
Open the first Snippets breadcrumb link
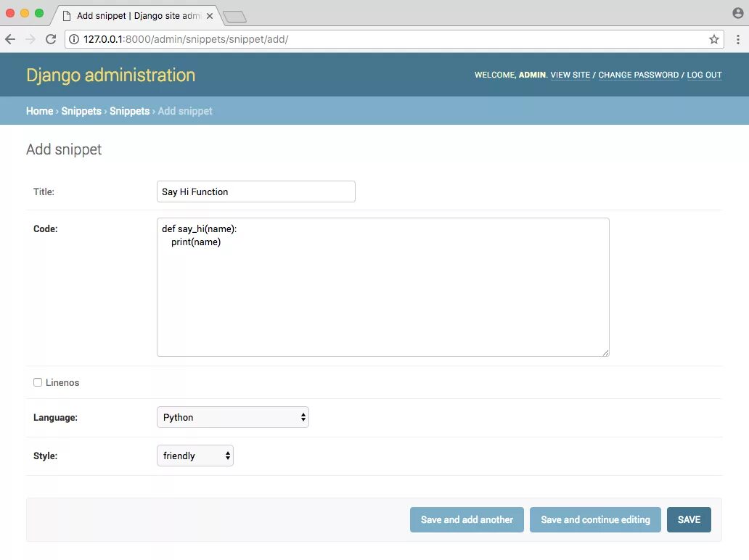coord(81,111)
